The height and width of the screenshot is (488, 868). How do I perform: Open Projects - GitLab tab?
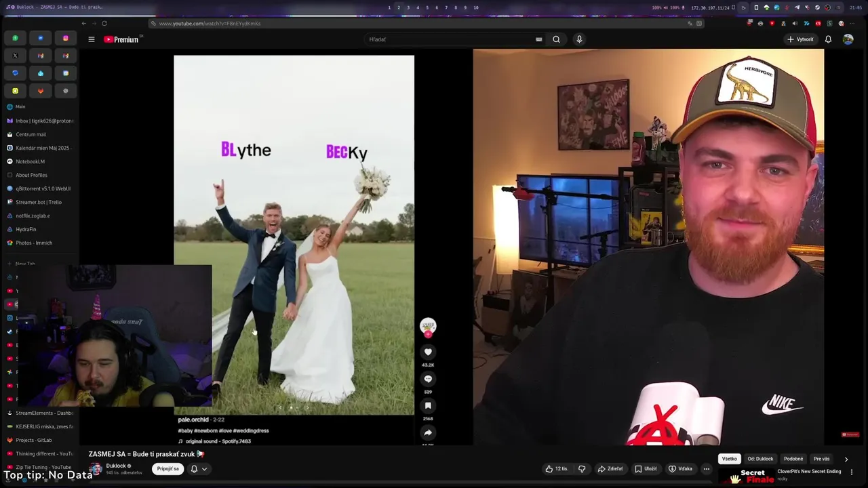(x=40, y=440)
